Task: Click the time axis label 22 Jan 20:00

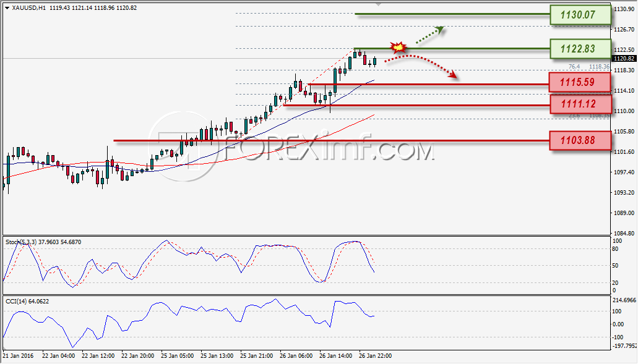Action: pos(137,356)
